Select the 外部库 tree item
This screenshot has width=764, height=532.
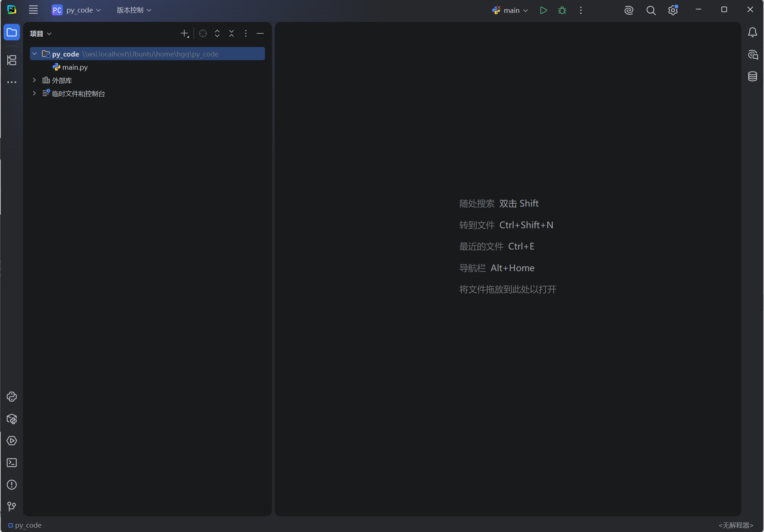click(x=57, y=80)
